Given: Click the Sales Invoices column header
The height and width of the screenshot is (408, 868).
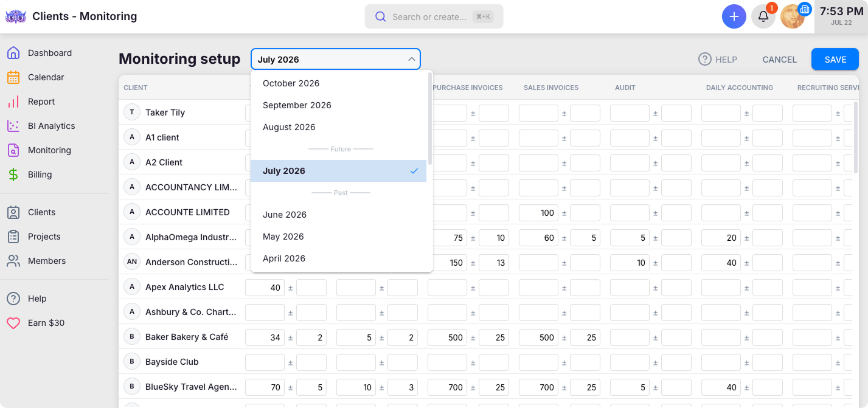Looking at the screenshot, I should tap(551, 88).
